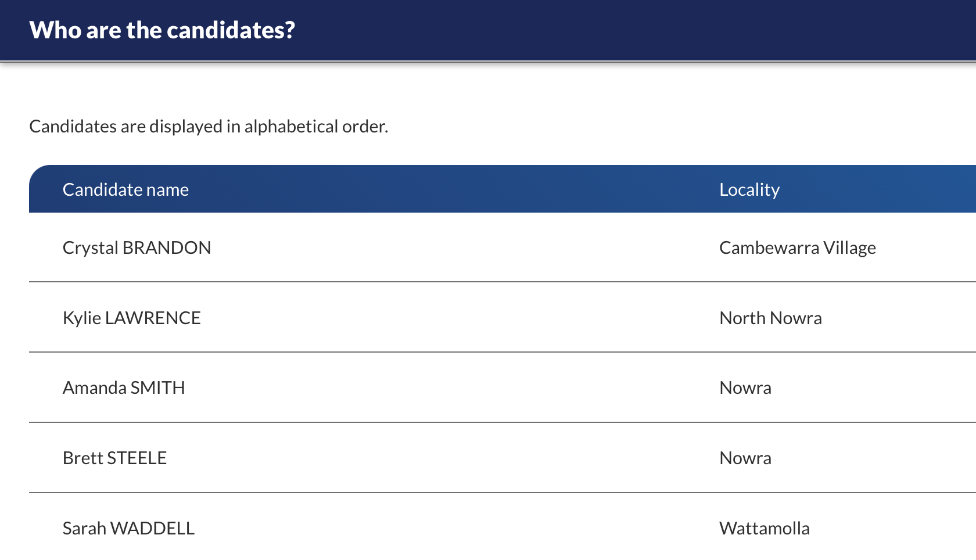976x560 pixels.
Task: Click candidate name Kylie LAWRENCE
Action: [131, 318]
